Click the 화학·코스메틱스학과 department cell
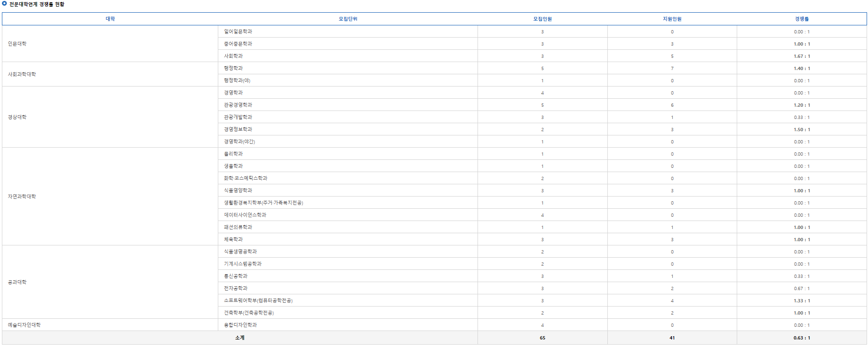Viewport: 868px width, 347px height. (348, 178)
